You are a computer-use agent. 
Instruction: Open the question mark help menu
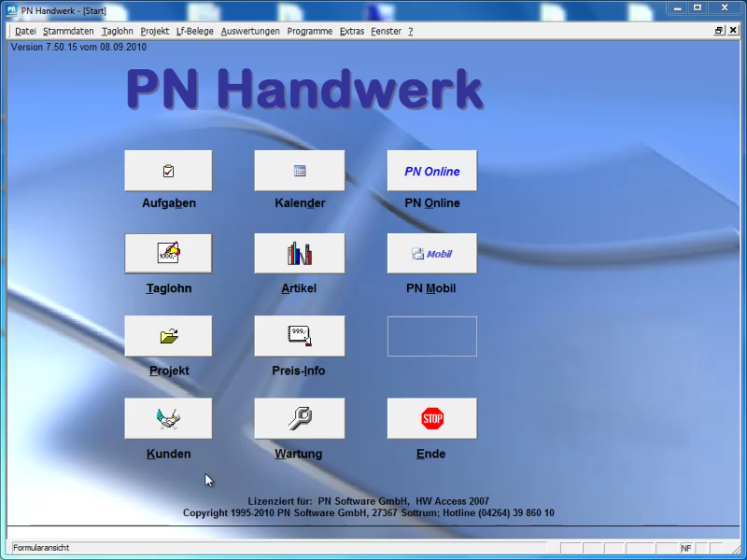pos(411,31)
